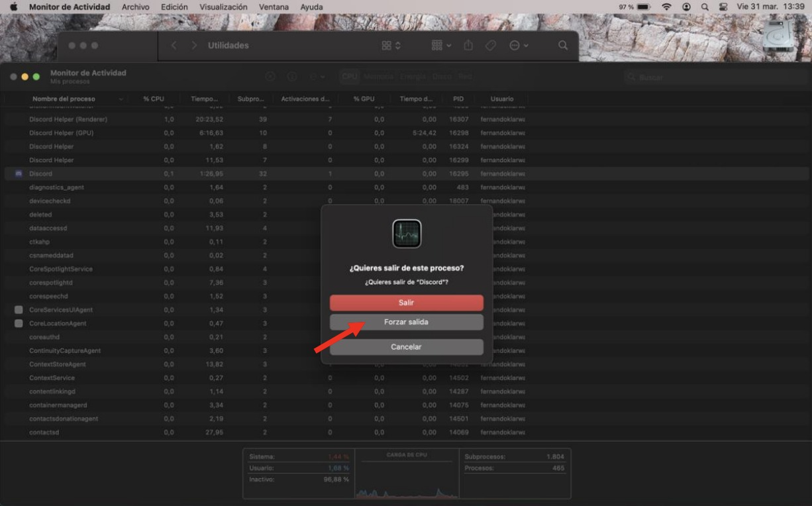Switch to the Disco tab

[441, 77]
